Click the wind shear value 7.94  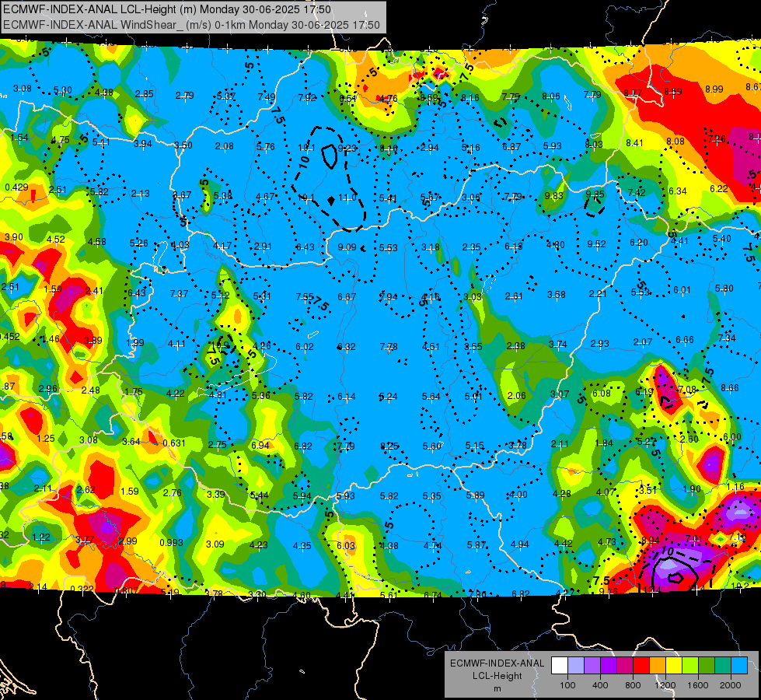[388, 297]
